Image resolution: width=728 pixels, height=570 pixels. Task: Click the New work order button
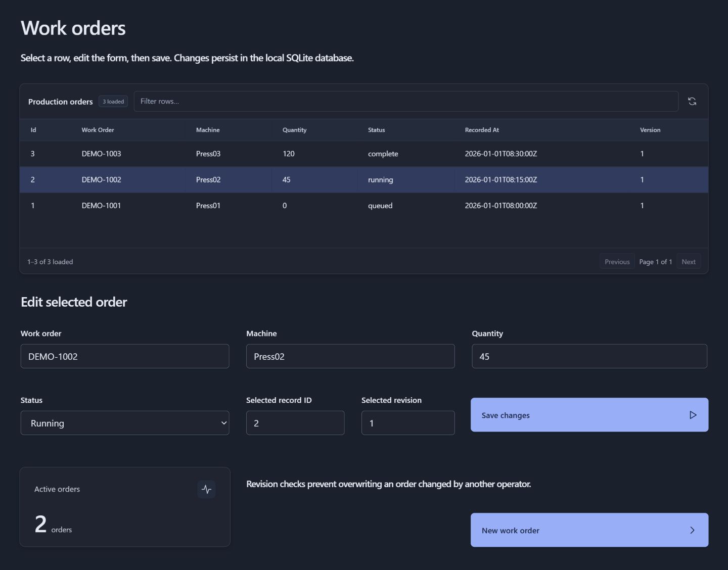pyautogui.click(x=589, y=530)
